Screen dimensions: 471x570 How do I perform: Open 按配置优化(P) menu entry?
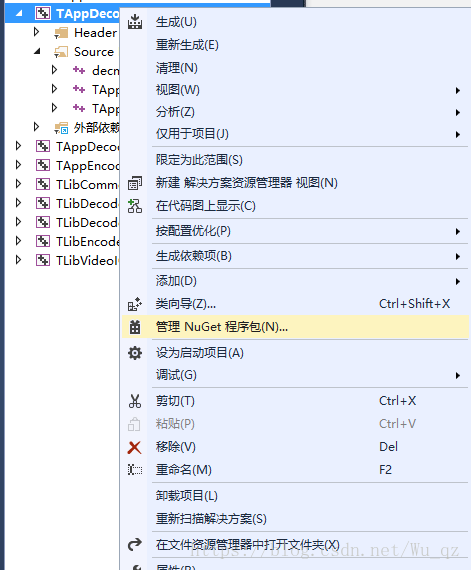pos(295,231)
